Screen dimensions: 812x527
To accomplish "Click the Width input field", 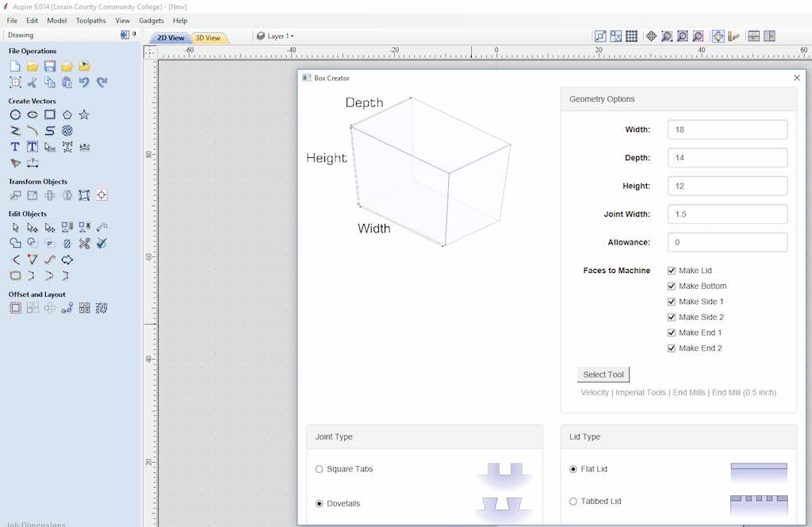I will point(728,129).
